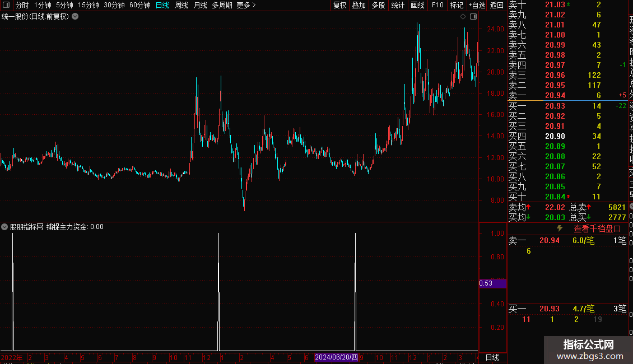Toggle the sidebar panel icon at top-left
The height and width of the screenshot is (364, 633).
click(x=6, y=5)
